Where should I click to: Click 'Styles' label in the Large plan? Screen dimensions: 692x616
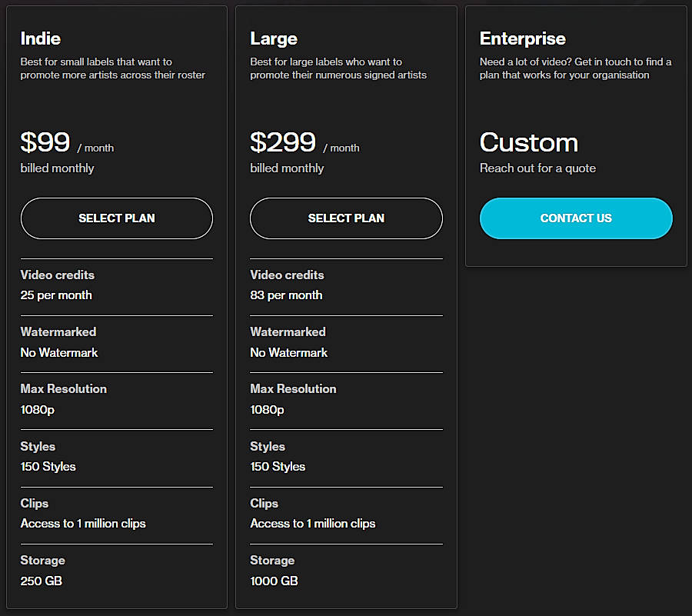[x=268, y=447]
